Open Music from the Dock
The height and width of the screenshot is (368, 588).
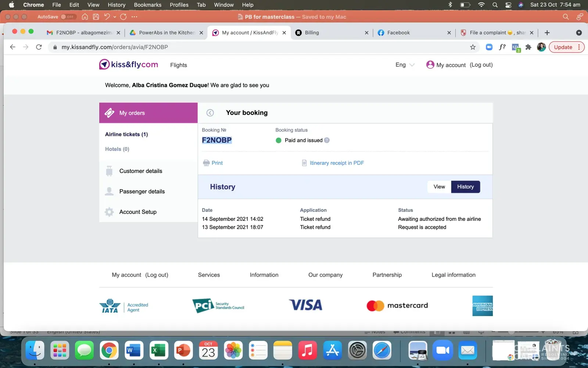point(307,350)
